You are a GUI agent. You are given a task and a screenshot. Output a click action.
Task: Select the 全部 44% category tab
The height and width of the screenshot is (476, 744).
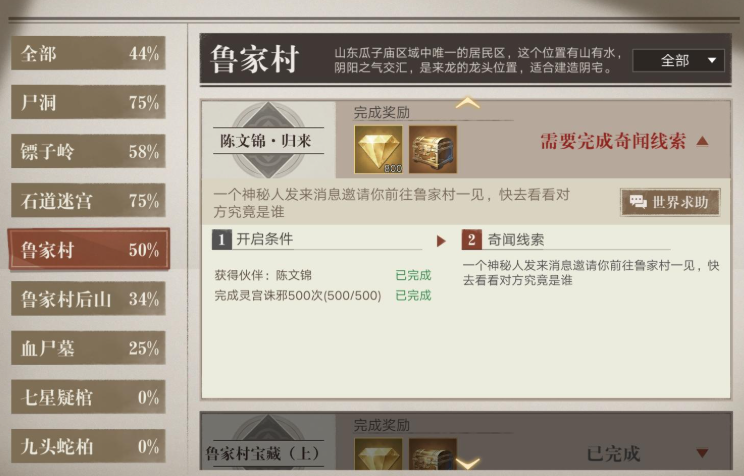pyautogui.click(x=88, y=53)
